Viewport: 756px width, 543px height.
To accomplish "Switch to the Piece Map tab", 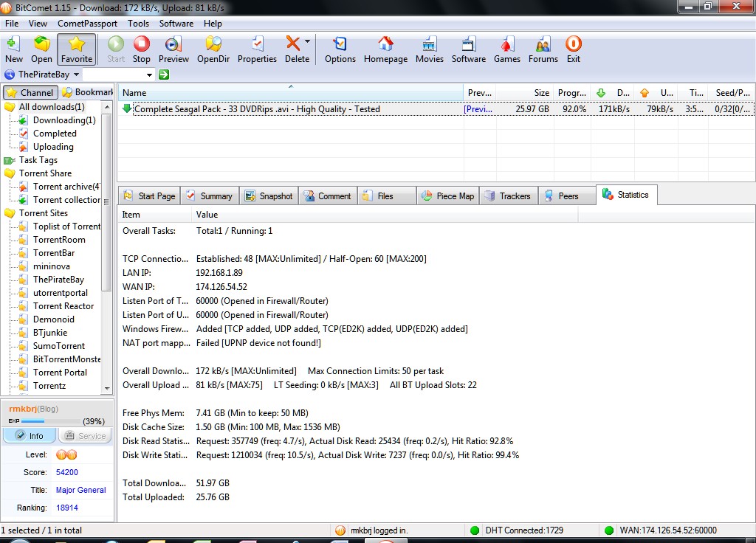I will 448,196.
